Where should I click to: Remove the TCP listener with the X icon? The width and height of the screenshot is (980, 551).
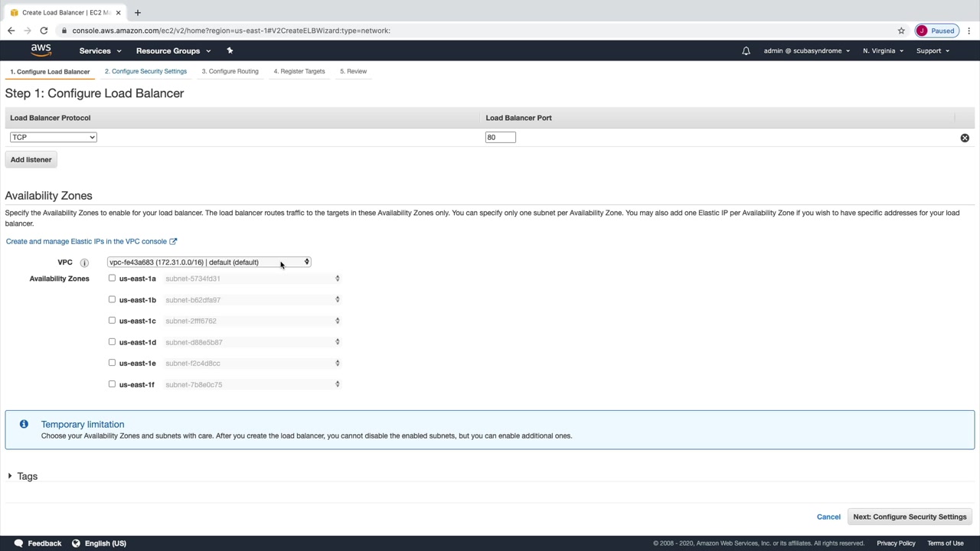pyautogui.click(x=965, y=138)
